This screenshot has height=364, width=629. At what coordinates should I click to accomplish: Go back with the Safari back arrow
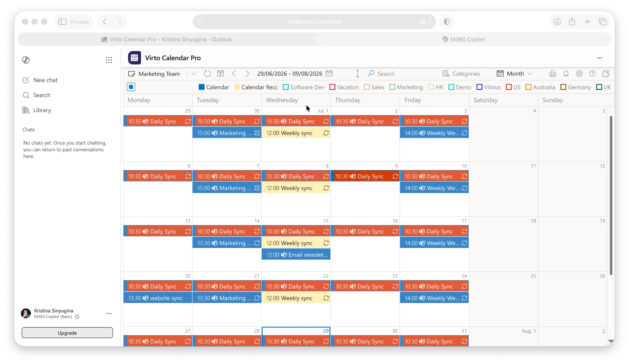pyautogui.click(x=105, y=22)
